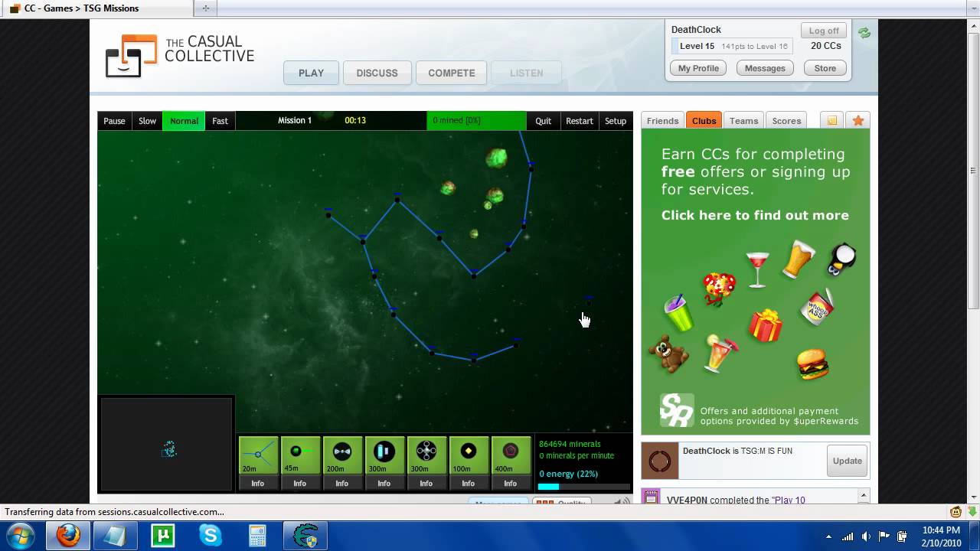
Task: Select the 100m yellow diamond build icon
Action: pyautogui.click(x=469, y=455)
